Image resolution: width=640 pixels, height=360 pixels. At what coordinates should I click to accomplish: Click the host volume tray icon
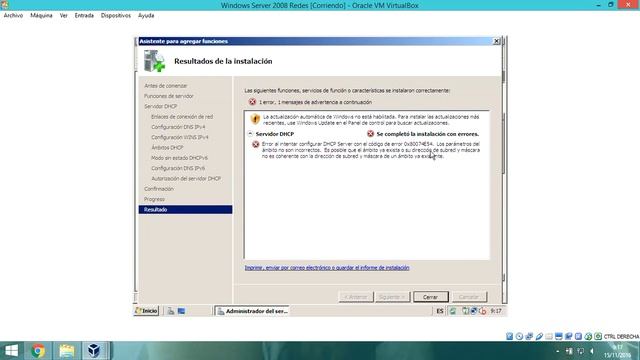[592, 351]
